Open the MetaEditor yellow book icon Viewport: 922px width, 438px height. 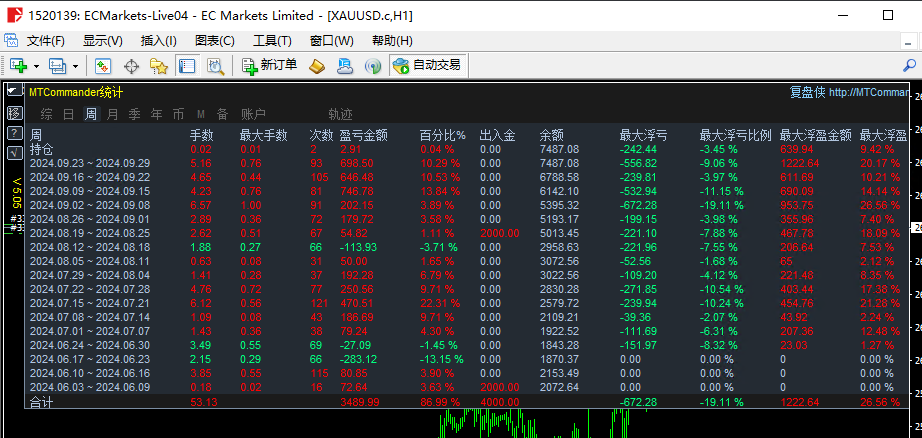[318, 66]
